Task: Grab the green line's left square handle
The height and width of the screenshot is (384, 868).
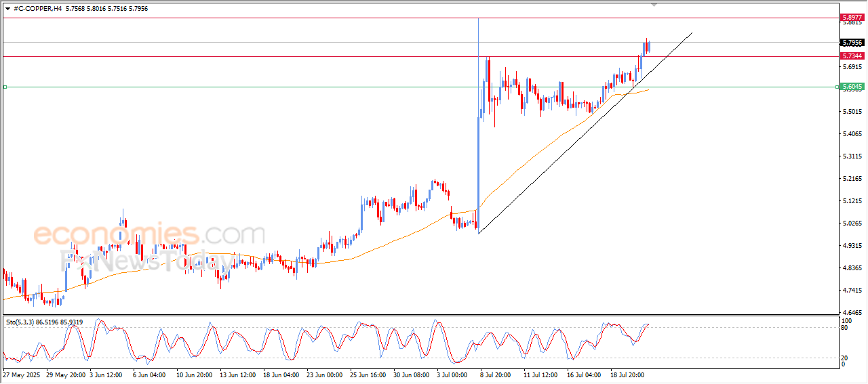Action: (5, 87)
